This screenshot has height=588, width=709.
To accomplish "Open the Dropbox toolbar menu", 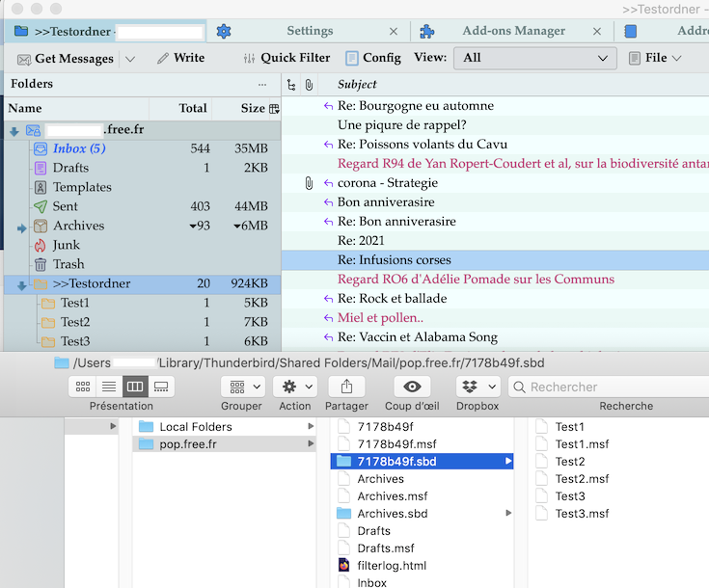I will tap(477, 387).
